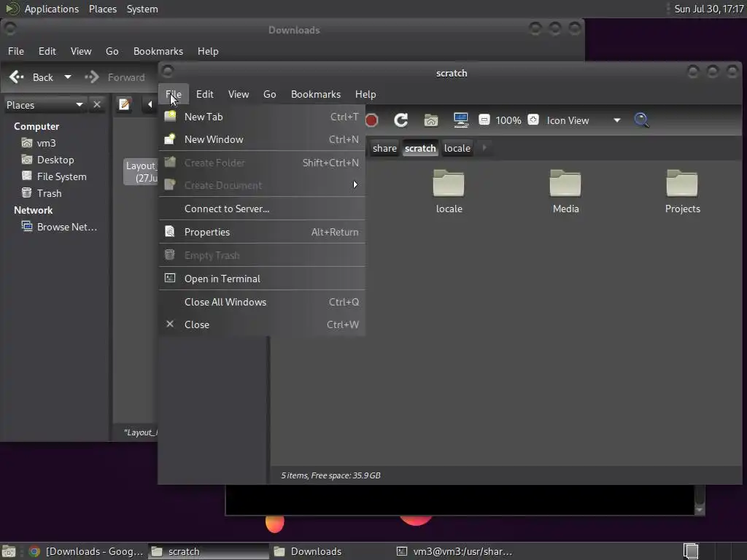The width and height of the screenshot is (747, 560).
Task: Open Computer icon in scratch toolbar
Action: click(x=461, y=120)
